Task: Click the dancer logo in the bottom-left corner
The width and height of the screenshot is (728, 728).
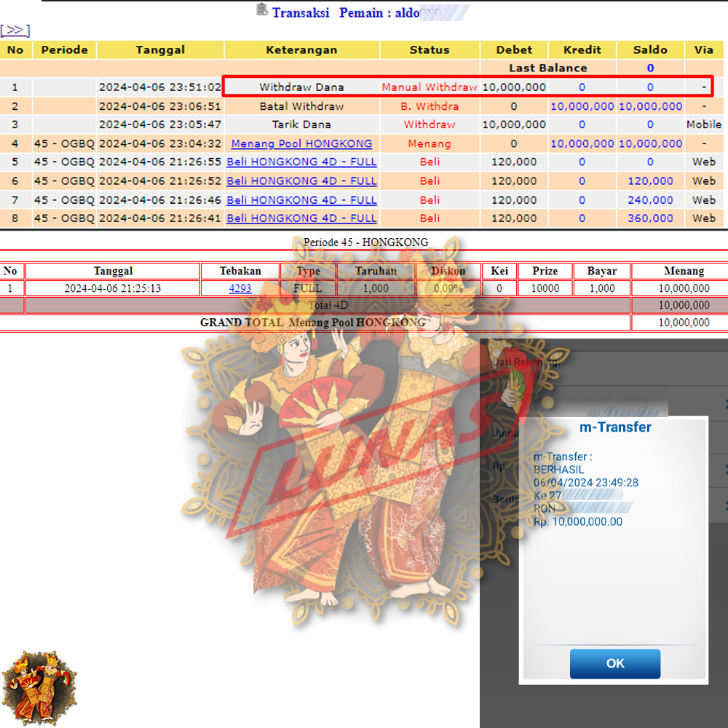Action: 37,684
